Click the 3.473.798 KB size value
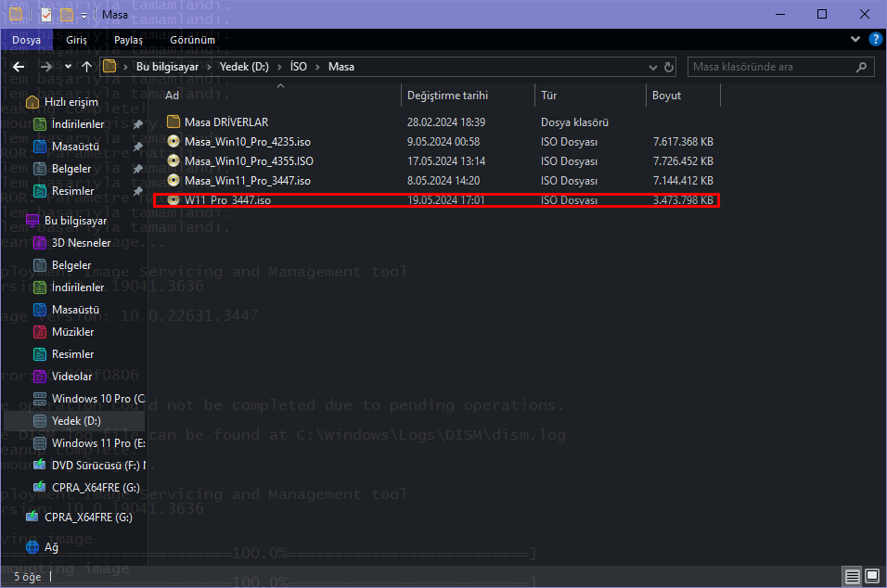 pos(683,200)
